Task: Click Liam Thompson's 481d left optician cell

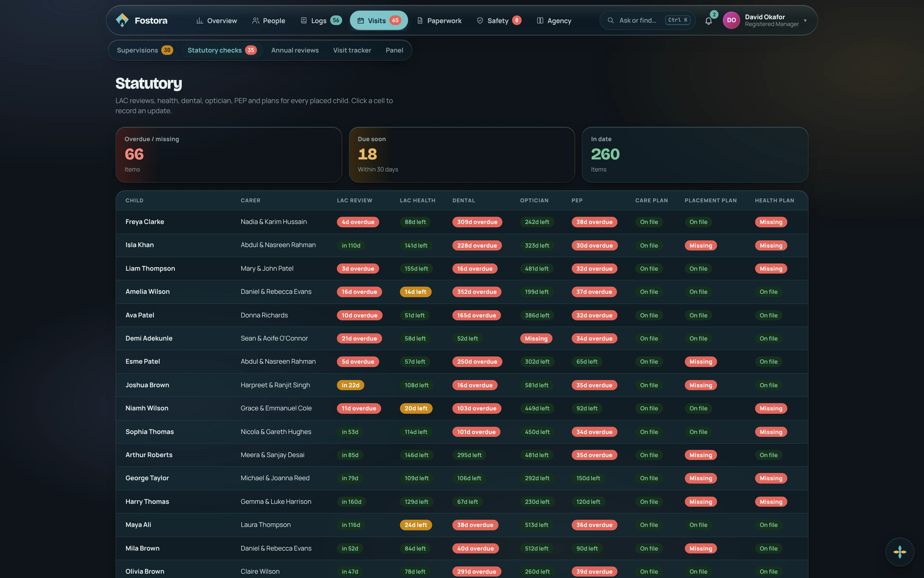Action: point(536,269)
